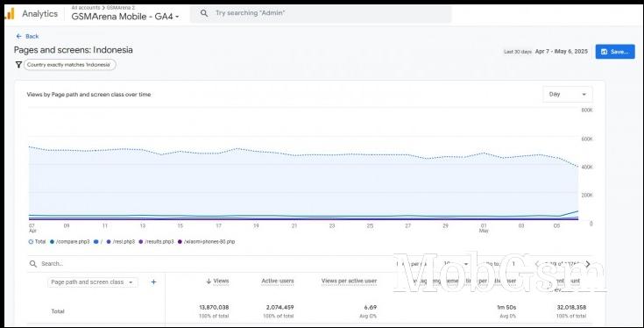Click the Active users column header

[x=278, y=282]
